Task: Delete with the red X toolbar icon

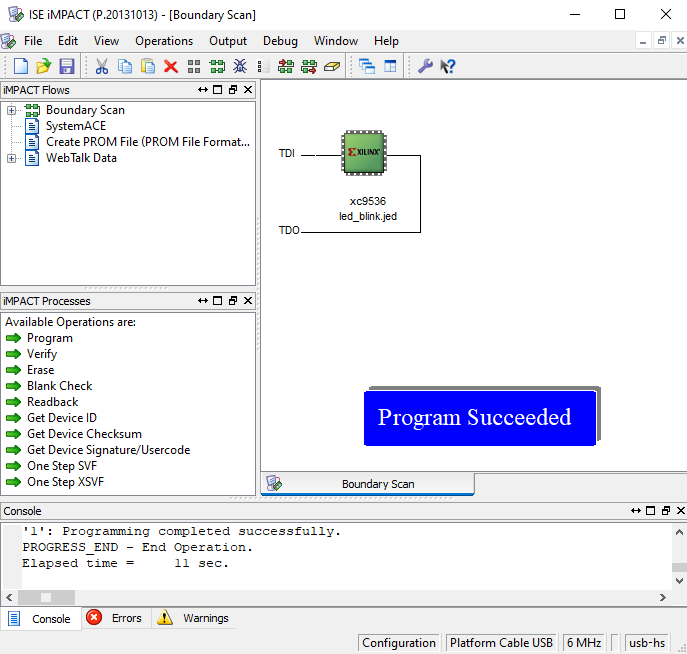Action: click(x=171, y=67)
